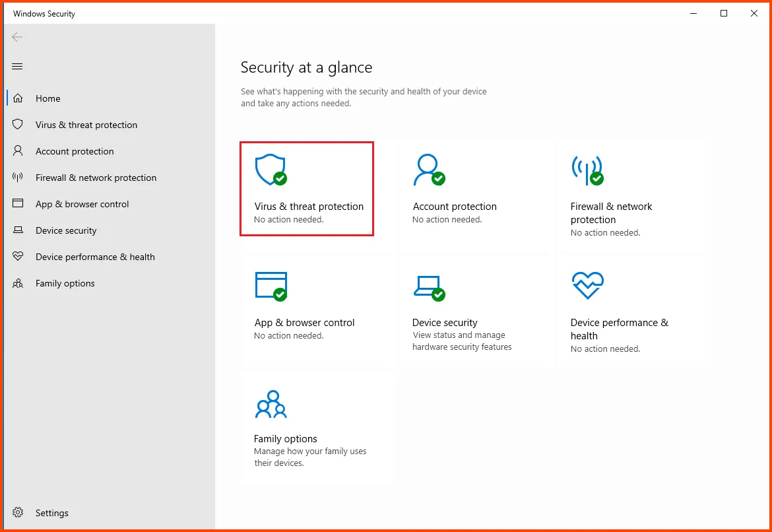Viewport: 772px width, 532px height.
Task: Click the large shield icon on Virus & threat protection tile
Action: (271, 170)
